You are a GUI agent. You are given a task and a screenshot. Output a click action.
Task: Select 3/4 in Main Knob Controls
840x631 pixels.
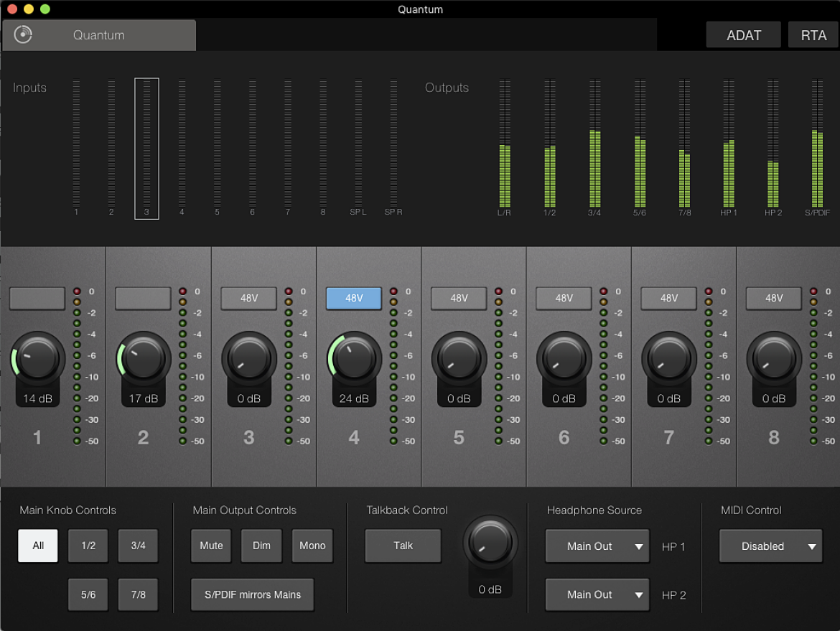(139, 546)
